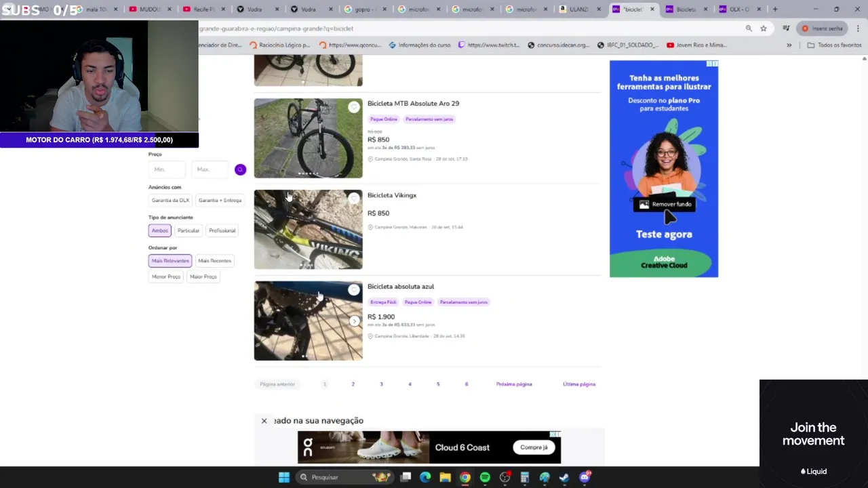868x488 pixels.
Task: Open Bicicleta Vikingx listing title
Action: tap(392, 195)
